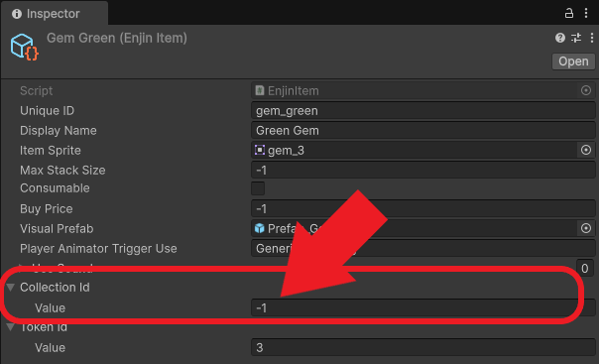
Task: Click the Collection Id Value field
Action: coord(422,307)
